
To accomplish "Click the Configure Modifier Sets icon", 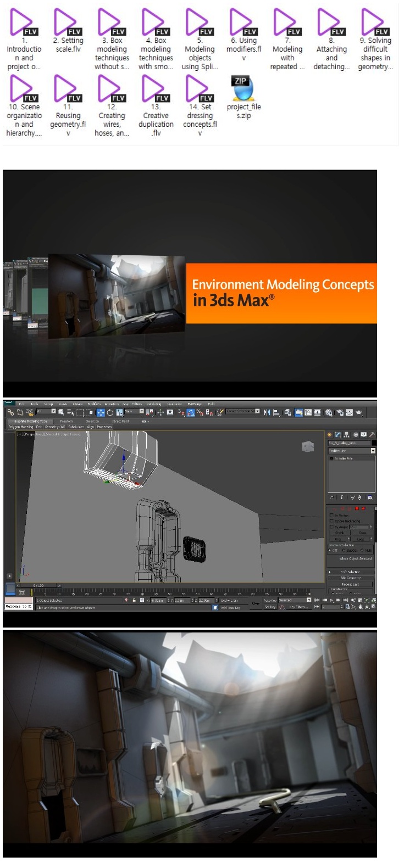I will click(370, 497).
